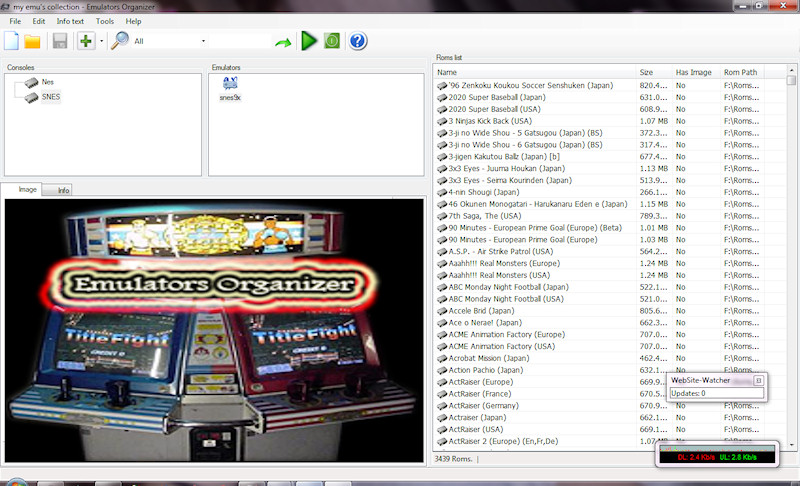Open a collection with the yellow folder icon
This screenshot has height=486, width=800.
coord(32,41)
